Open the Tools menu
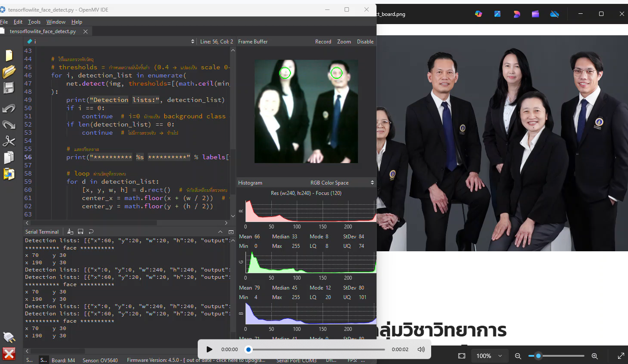 (x=34, y=22)
